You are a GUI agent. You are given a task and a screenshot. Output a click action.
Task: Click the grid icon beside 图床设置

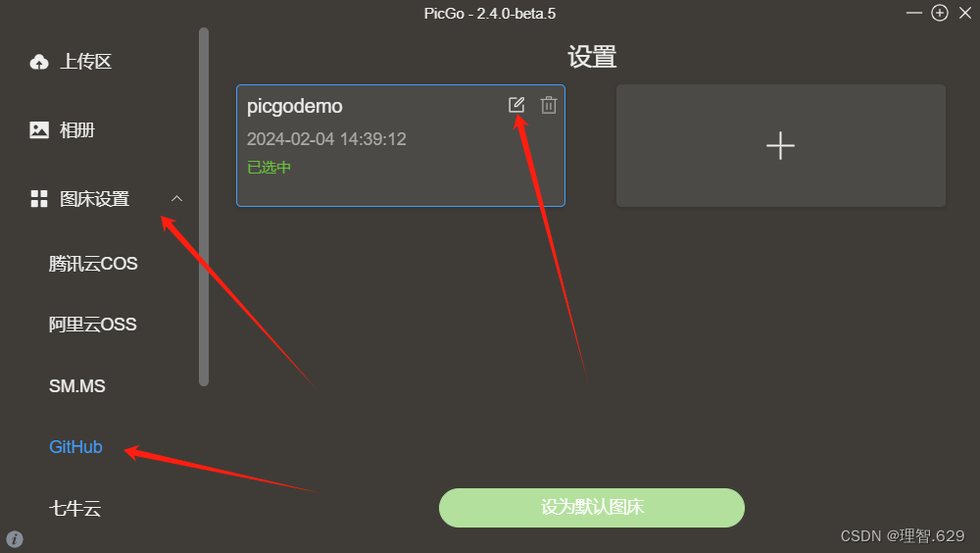coord(39,199)
